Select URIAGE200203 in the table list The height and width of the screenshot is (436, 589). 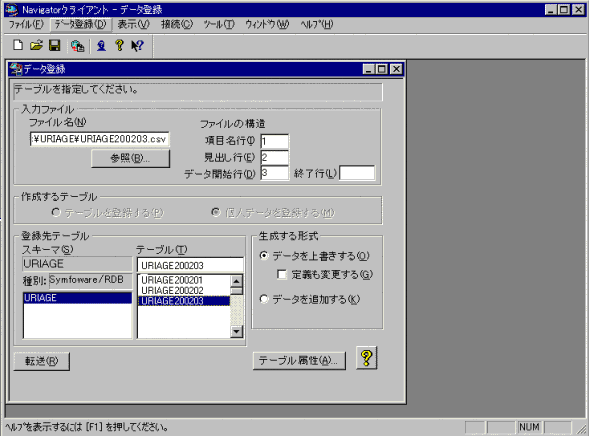(x=184, y=301)
